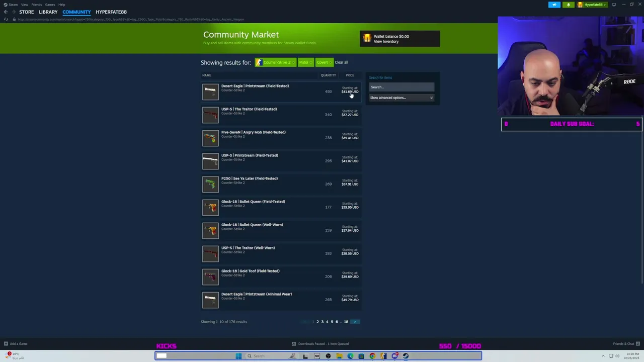Remove the Counter-Strike 2 filter tag
The image size is (644, 362).
click(275, 62)
